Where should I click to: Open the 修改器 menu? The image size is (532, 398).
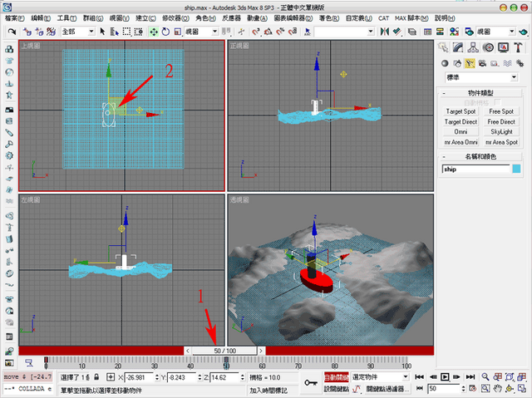[x=175, y=18]
